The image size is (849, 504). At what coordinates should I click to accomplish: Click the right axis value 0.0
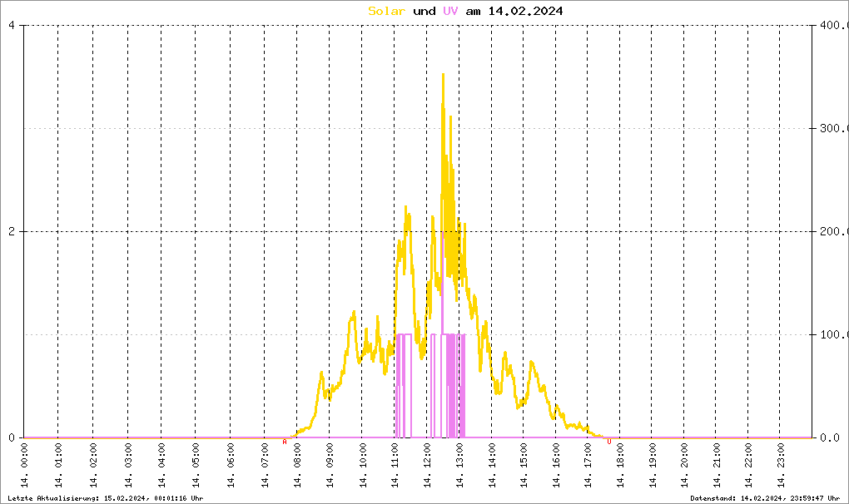[x=832, y=437]
